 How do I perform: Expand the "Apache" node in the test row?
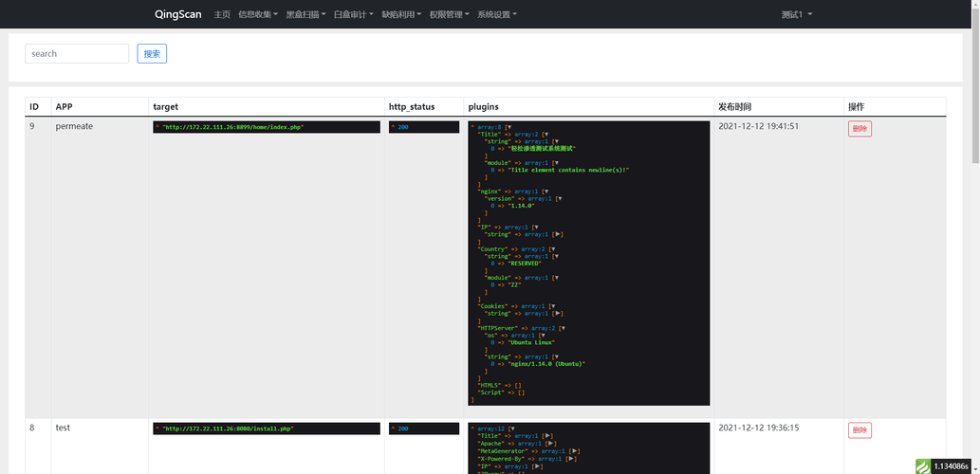[x=552, y=444]
